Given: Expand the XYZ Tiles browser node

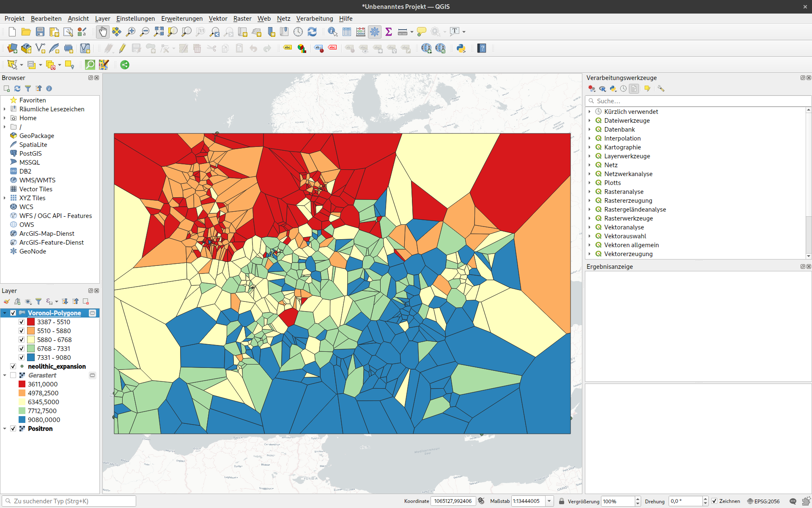Looking at the screenshot, I should [5, 198].
